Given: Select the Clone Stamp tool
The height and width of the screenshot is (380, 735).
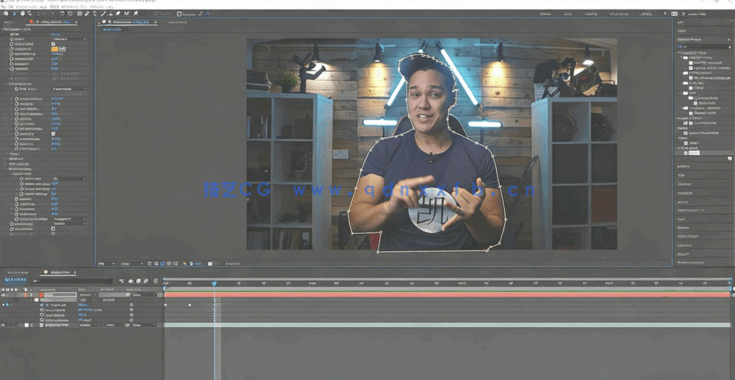Looking at the screenshot, I should point(111,14).
